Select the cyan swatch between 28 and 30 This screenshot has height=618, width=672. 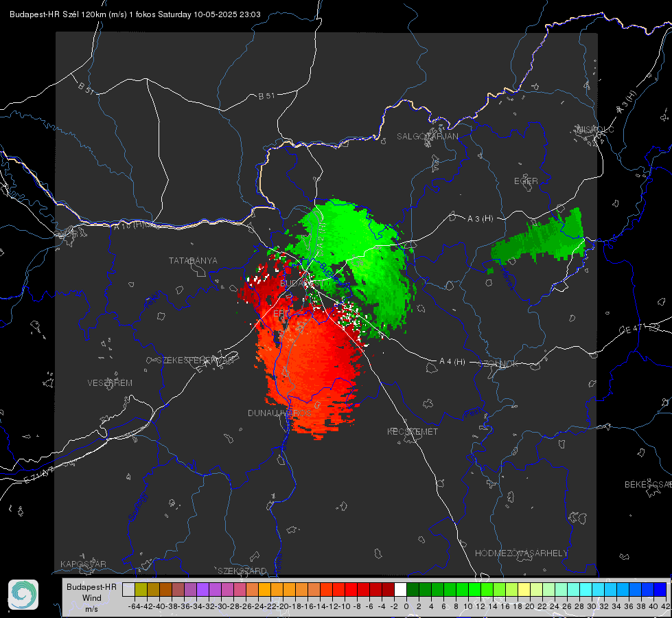pos(586,590)
